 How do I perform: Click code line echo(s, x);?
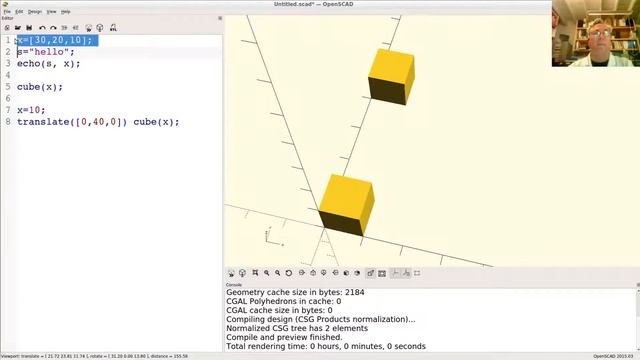(x=49, y=64)
